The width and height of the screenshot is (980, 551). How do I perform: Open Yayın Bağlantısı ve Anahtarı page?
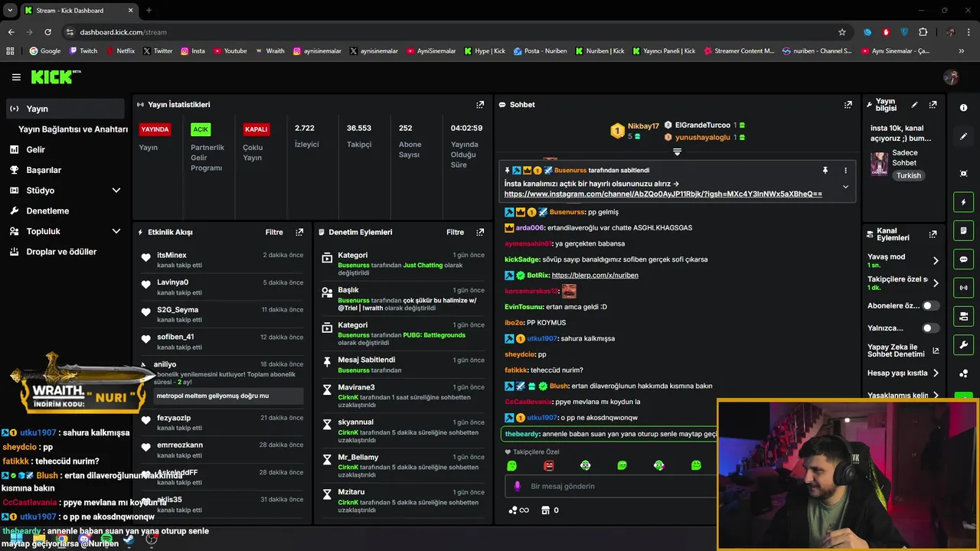tap(73, 129)
